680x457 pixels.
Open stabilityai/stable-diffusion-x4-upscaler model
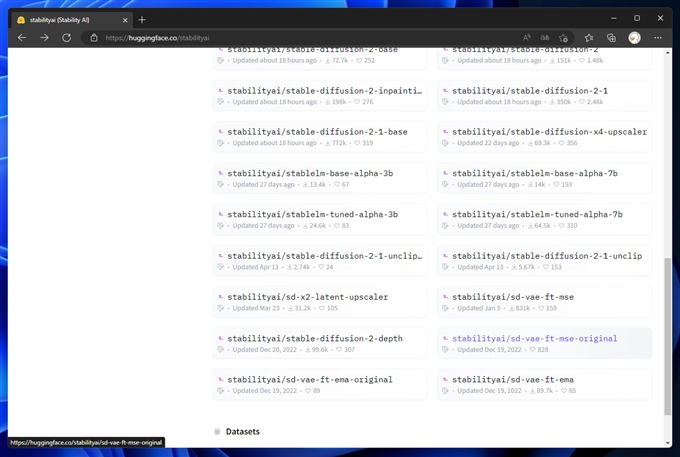coord(544,137)
